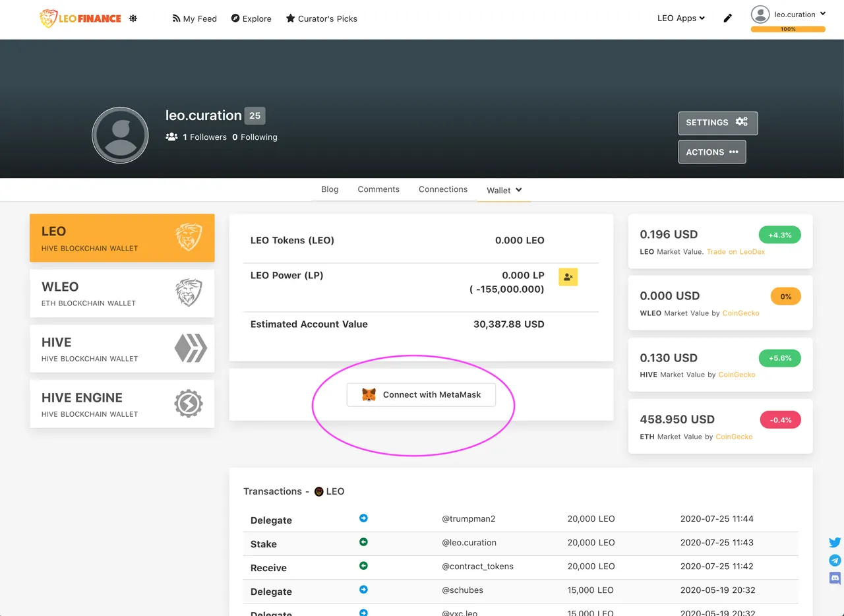The image size is (844, 616).
Task: Click the large profile avatar
Action: click(120, 135)
